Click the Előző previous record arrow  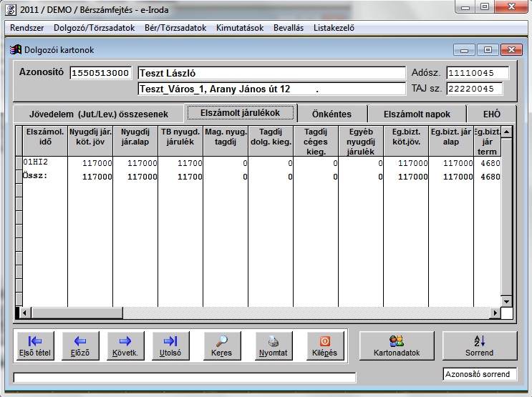click(x=80, y=345)
